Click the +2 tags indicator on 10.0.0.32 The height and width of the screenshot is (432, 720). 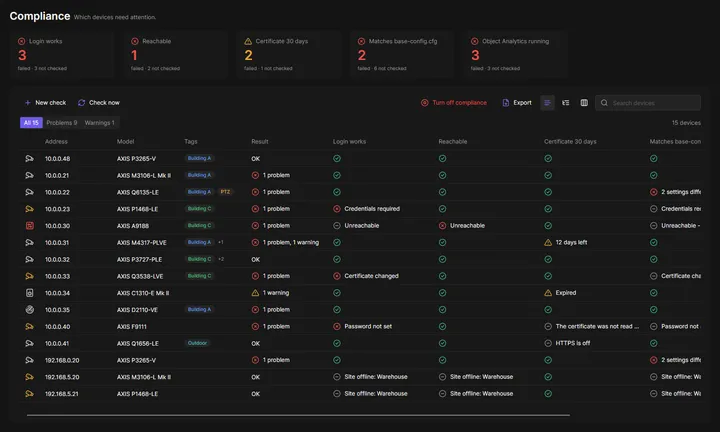pyautogui.click(x=221, y=259)
